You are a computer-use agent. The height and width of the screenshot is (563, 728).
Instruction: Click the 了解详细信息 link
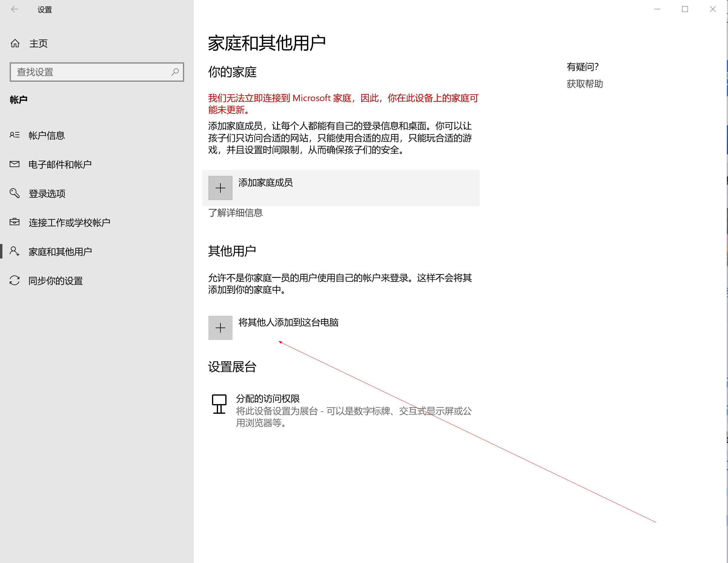(235, 212)
